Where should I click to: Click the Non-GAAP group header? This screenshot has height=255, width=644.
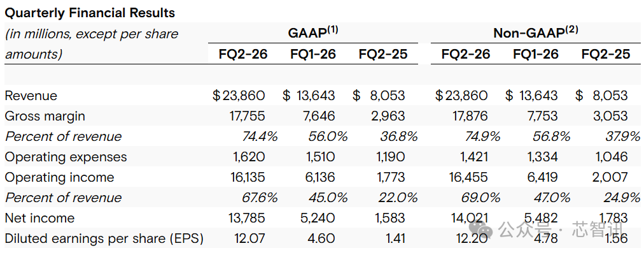click(x=536, y=33)
